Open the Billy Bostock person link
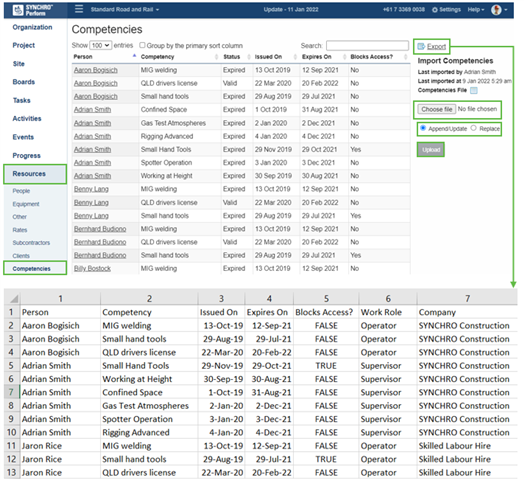Screen dimensions: 524x480 tap(92, 268)
